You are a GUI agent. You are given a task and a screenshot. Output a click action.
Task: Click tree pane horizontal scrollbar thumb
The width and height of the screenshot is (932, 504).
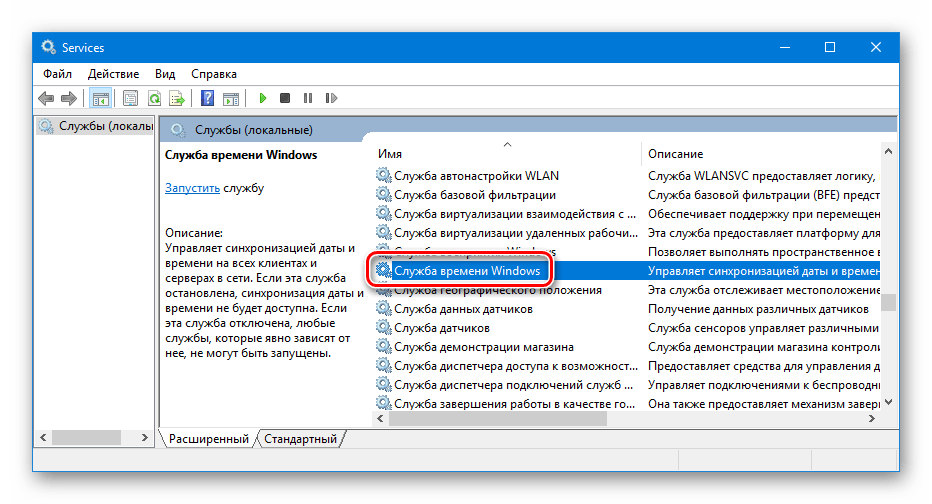(86, 437)
